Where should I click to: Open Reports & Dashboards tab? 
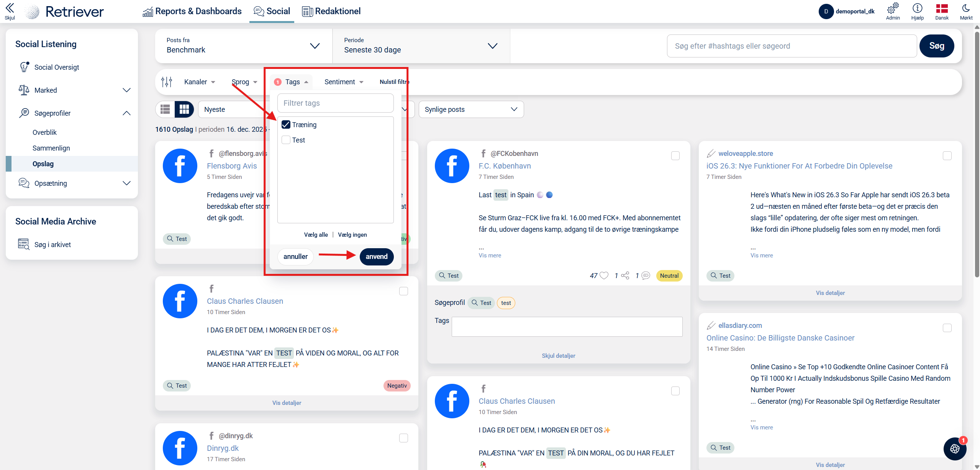click(192, 11)
